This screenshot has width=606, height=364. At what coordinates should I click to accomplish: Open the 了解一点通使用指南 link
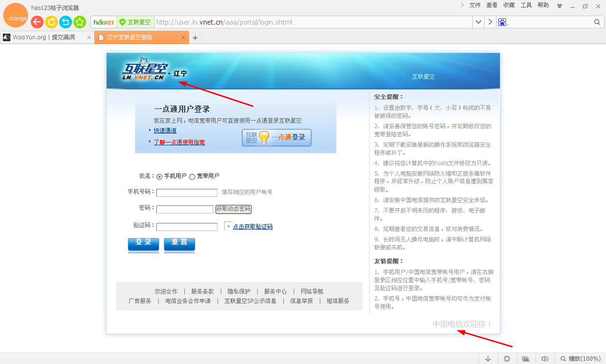[180, 142]
